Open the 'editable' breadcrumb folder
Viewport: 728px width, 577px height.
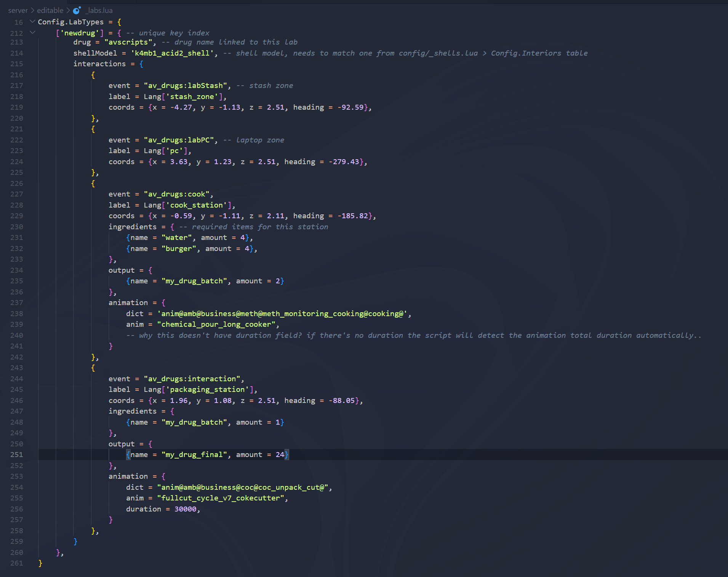coord(50,10)
